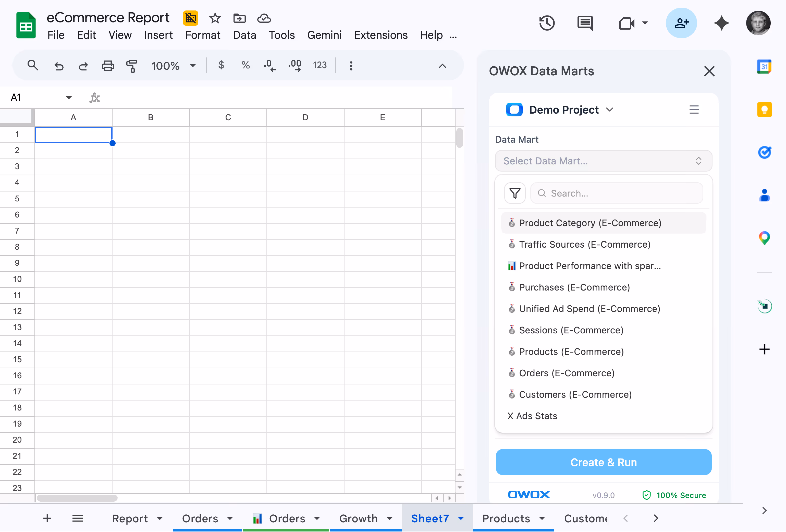Open Contacts side panel
This screenshot has height=532, width=786.
coord(764,195)
